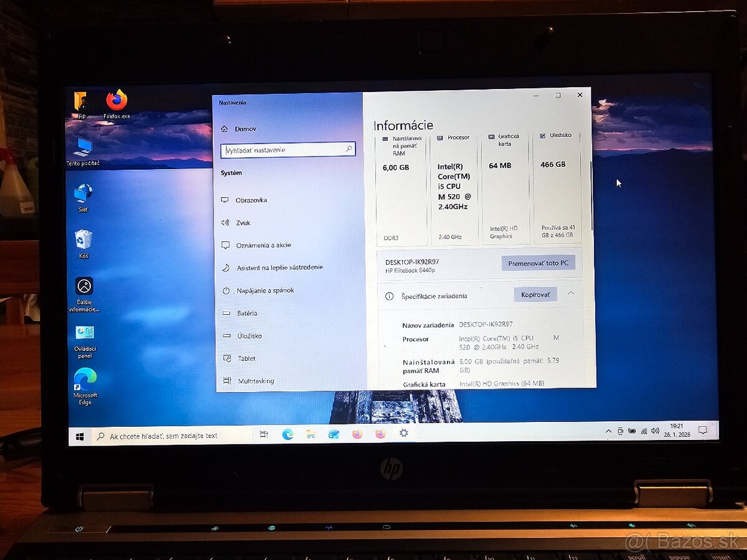Click the Premenovať toto PC button
The width and height of the screenshot is (747, 560).
pyautogui.click(x=538, y=263)
